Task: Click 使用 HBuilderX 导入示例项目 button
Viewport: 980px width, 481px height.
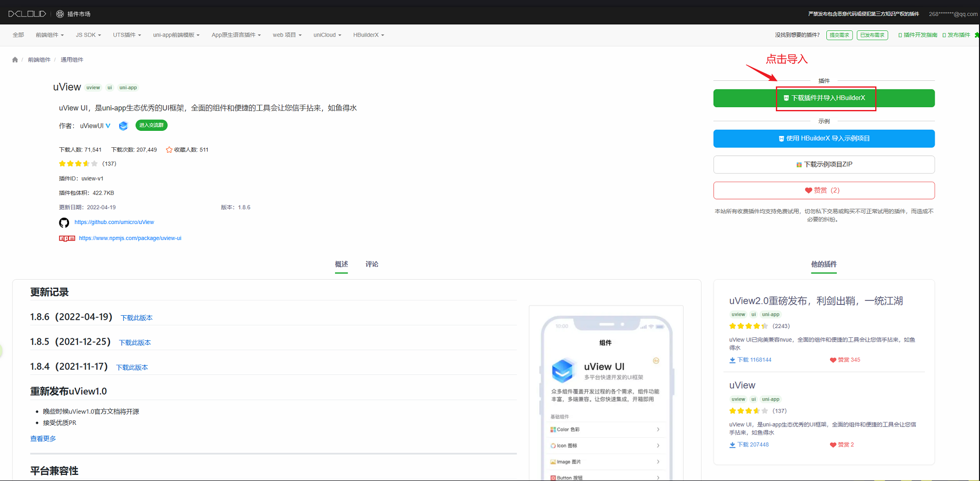Action: point(824,139)
